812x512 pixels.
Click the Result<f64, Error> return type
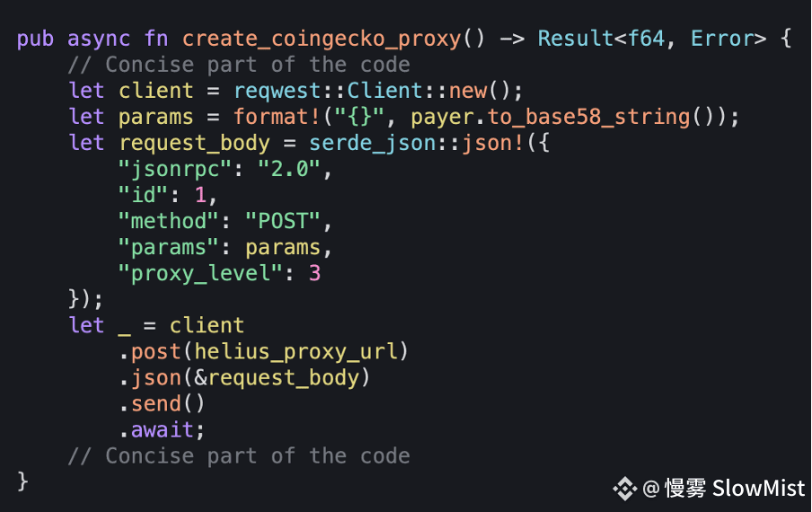652,39
